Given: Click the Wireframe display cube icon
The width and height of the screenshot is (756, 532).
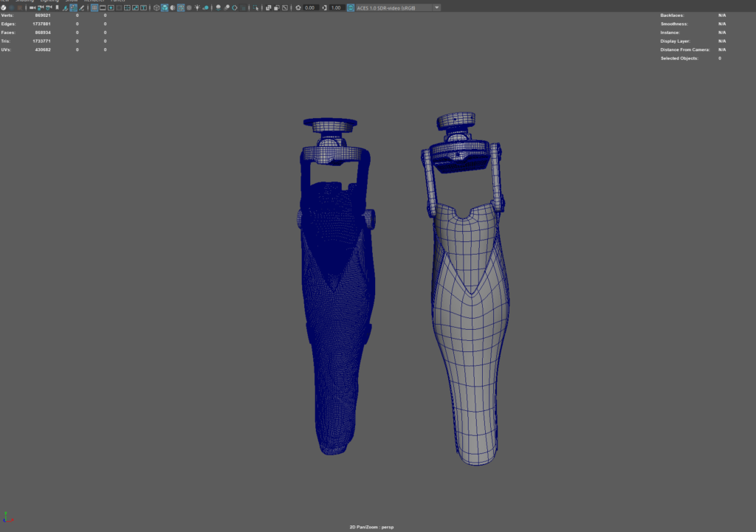Looking at the screenshot, I should click(157, 7).
